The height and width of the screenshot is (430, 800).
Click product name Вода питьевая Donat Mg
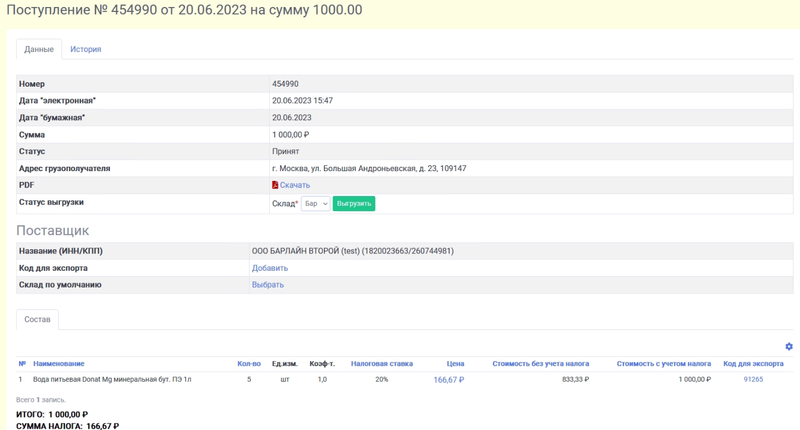click(112, 380)
